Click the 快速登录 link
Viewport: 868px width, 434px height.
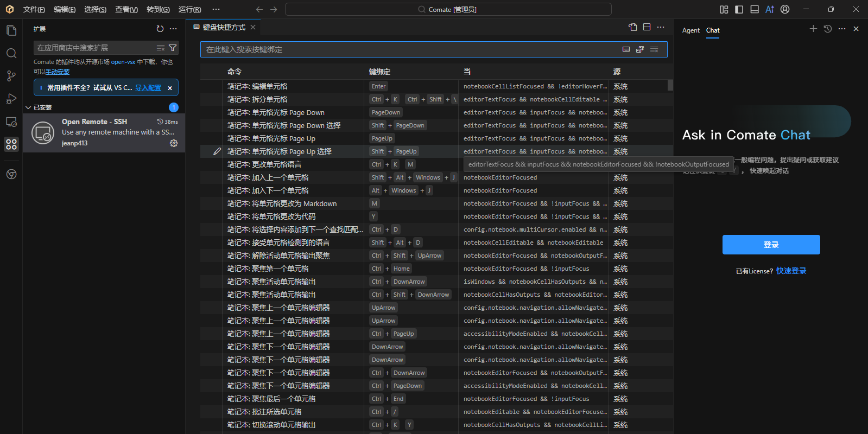click(x=791, y=271)
